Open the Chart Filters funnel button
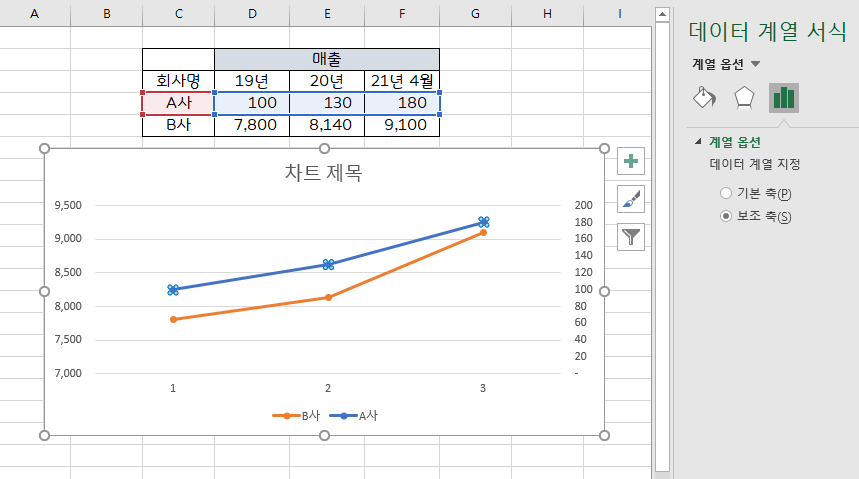 click(x=631, y=237)
